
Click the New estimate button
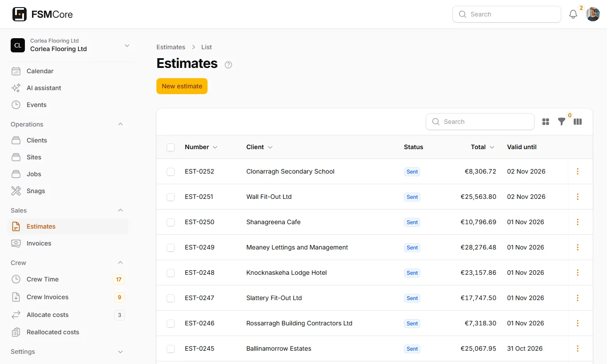coord(182,86)
